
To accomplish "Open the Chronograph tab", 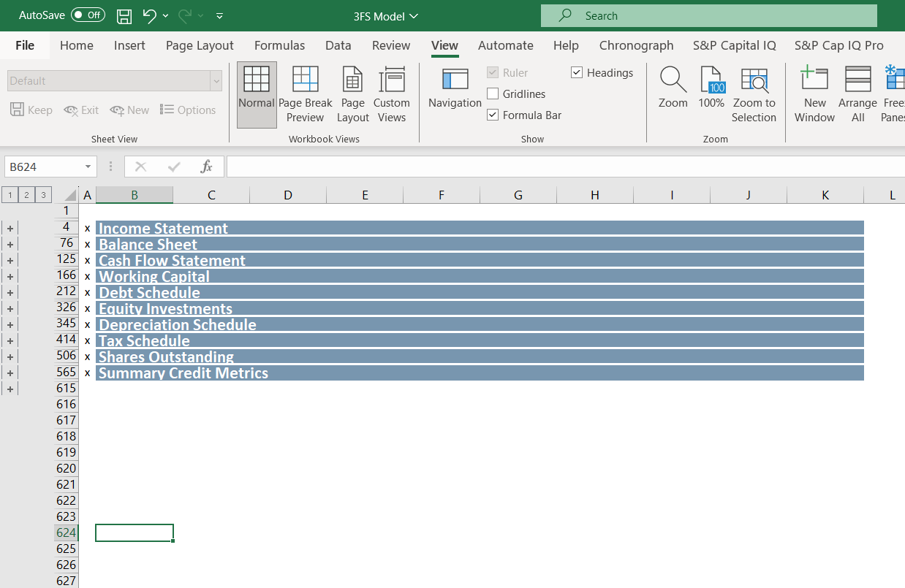I will 636,45.
